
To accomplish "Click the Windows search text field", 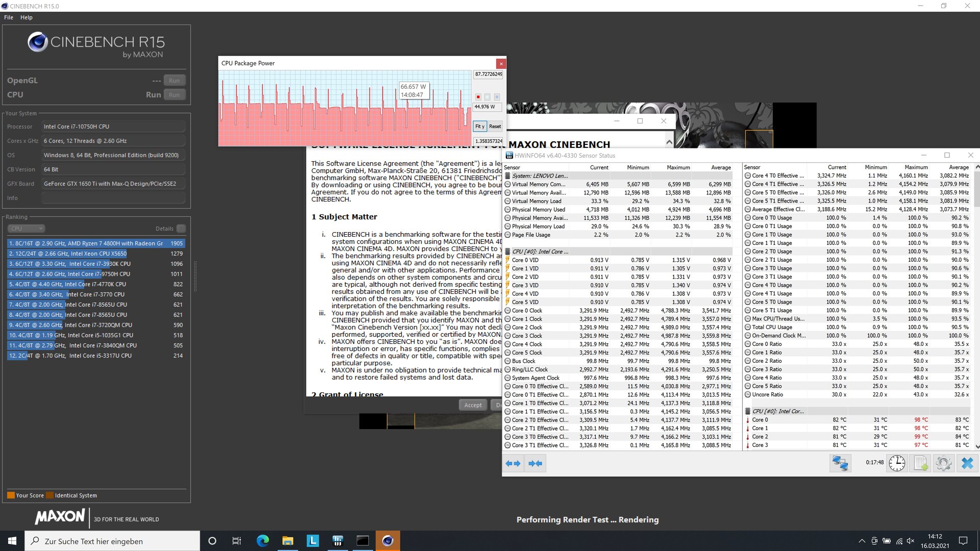I will tap(112, 541).
